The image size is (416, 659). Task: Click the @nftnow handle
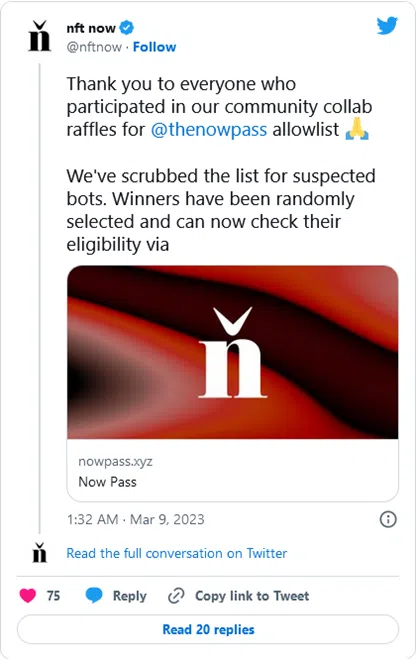click(x=94, y=47)
